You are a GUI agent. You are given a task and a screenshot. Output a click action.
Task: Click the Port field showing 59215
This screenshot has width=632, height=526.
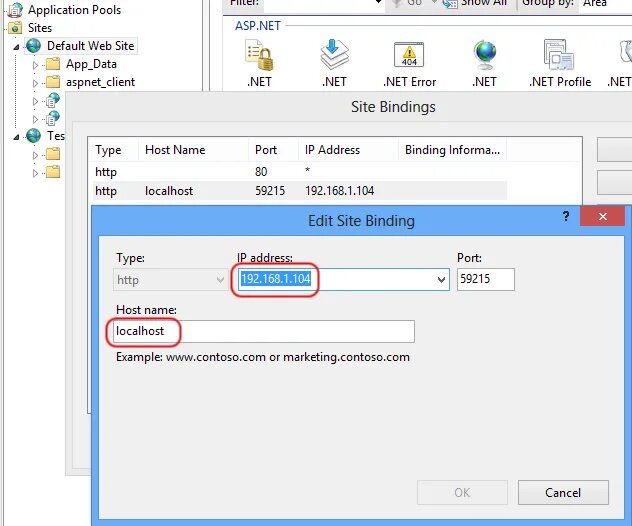pos(486,279)
